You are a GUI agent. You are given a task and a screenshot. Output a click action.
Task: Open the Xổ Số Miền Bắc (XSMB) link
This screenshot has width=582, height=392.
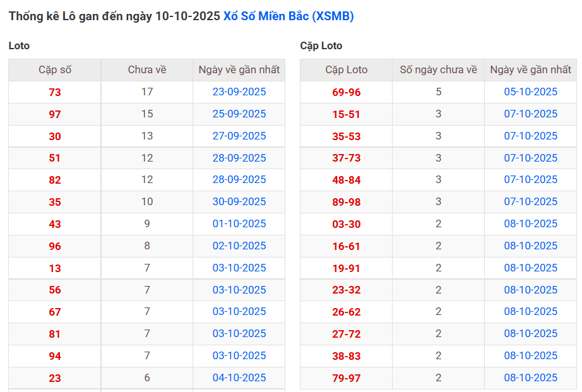tap(288, 16)
